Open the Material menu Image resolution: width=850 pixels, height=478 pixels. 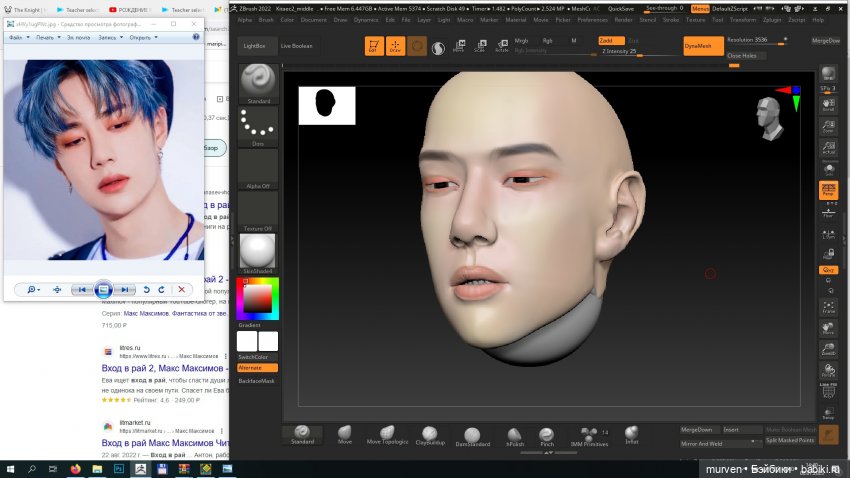(x=516, y=20)
